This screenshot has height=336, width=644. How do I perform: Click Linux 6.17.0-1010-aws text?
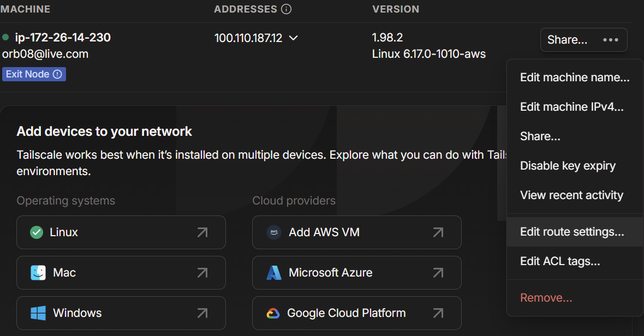coord(429,54)
